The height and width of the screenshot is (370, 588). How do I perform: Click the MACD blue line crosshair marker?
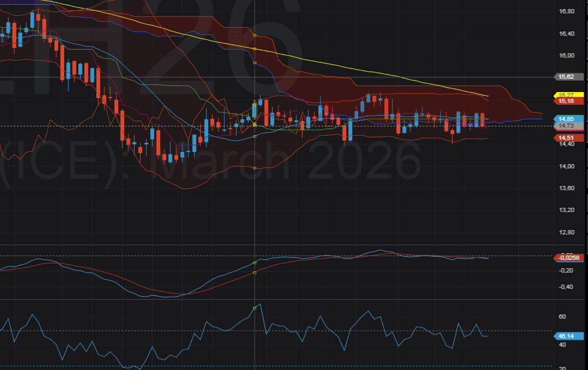point(255,263)
